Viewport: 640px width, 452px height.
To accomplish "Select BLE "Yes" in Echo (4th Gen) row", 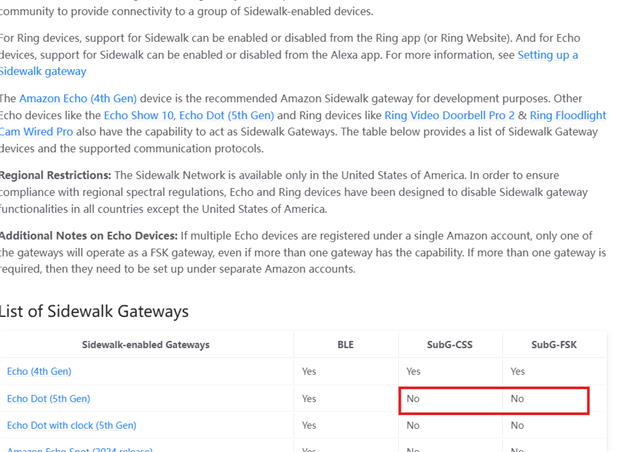I will click(x=309, y=371).
